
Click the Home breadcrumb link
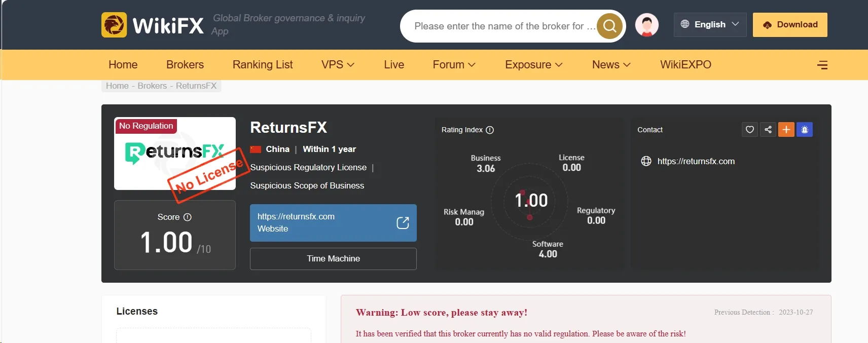click(117, 86)
